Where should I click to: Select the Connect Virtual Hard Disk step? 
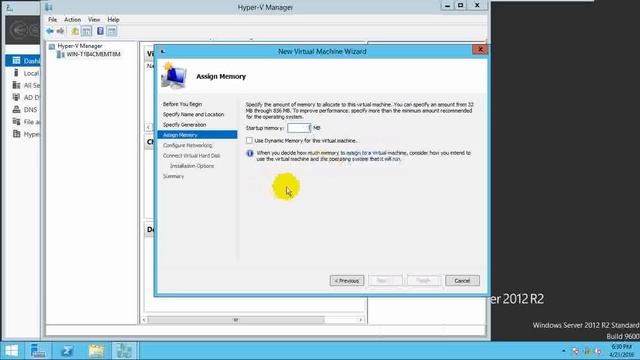tap(191, 156)
